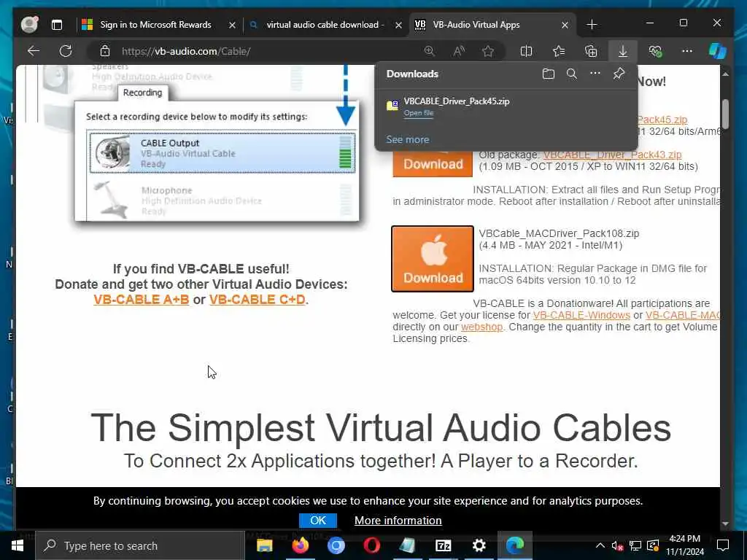The image size is (747, 560).
Task: Open the notification center
Action: (x=723, y=545)
